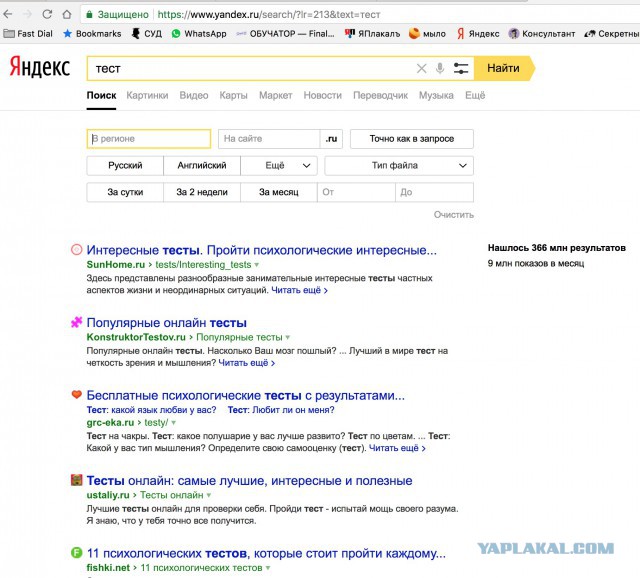Open the Тип файла dropdown
This screenshot has height=578, width=640.
click(x=399, y=165)
